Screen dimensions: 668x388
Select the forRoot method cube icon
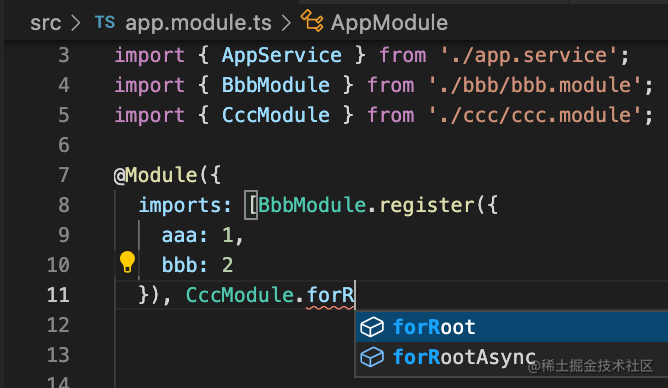pyautogui.click(x=372, y=327)
